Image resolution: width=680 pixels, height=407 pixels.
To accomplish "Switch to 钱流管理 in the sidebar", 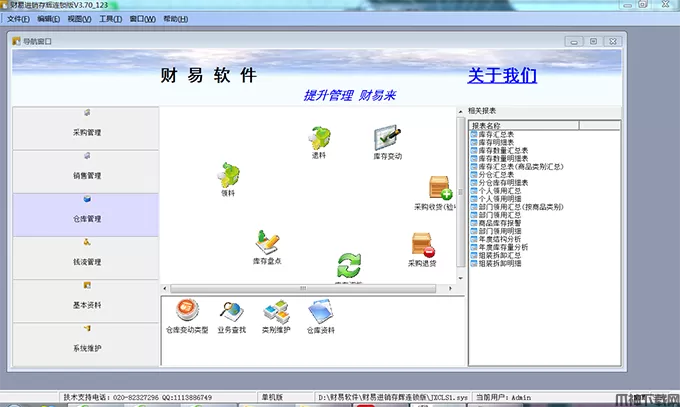I will pyautogui.click(x=86, y=258).
